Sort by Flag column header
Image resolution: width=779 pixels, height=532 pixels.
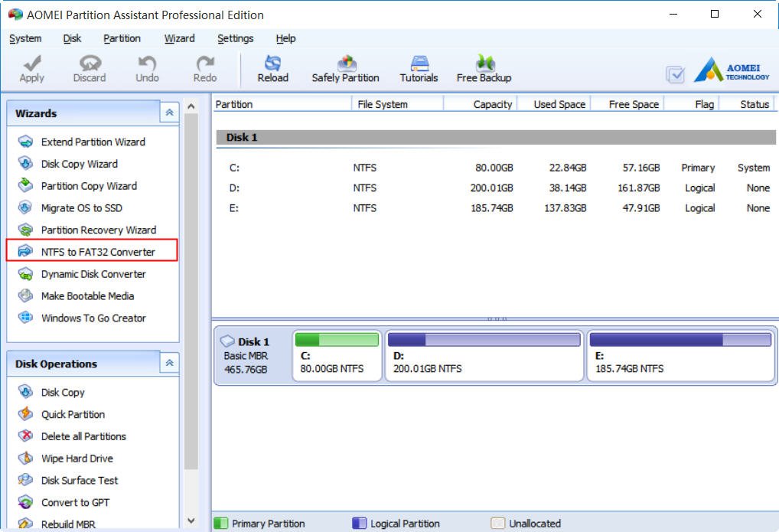coord(692,104)
